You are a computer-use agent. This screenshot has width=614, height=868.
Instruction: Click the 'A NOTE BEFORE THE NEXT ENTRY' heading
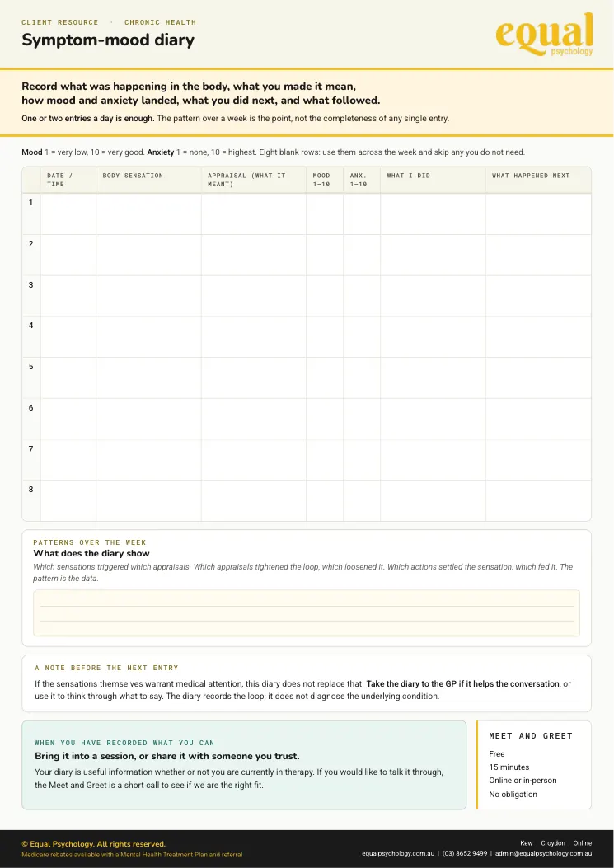[x=106, y=668]
